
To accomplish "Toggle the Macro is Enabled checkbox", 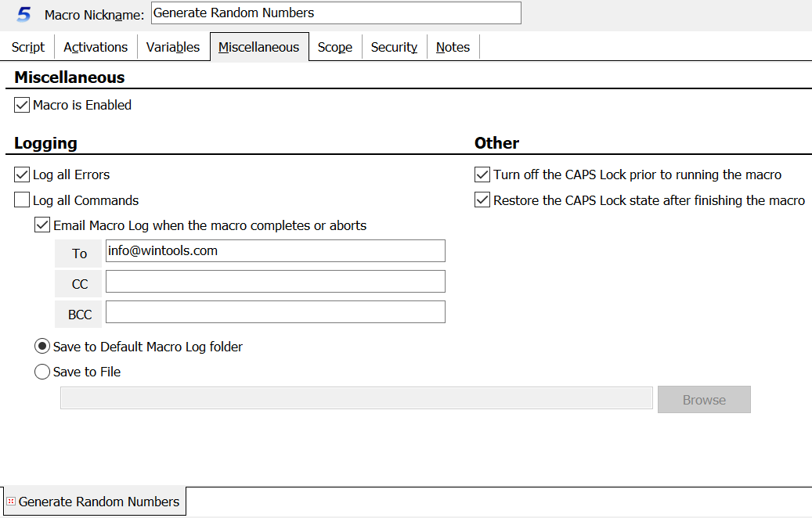I will point(22,105).
